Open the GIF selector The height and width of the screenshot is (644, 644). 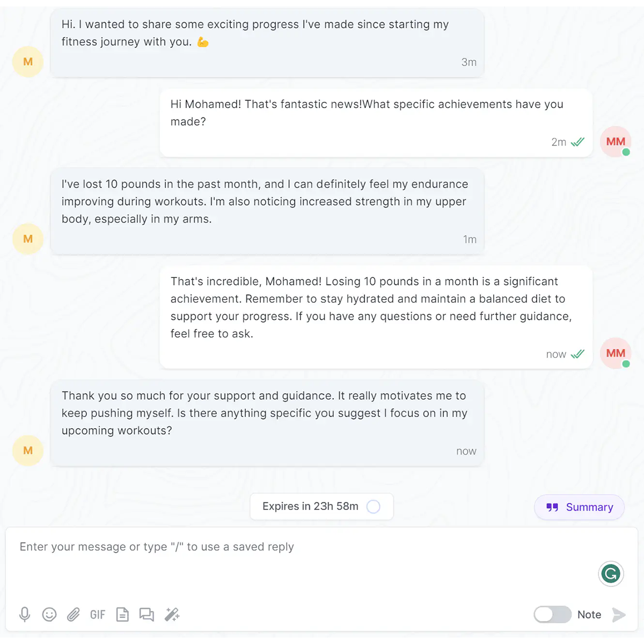point(98,614)
